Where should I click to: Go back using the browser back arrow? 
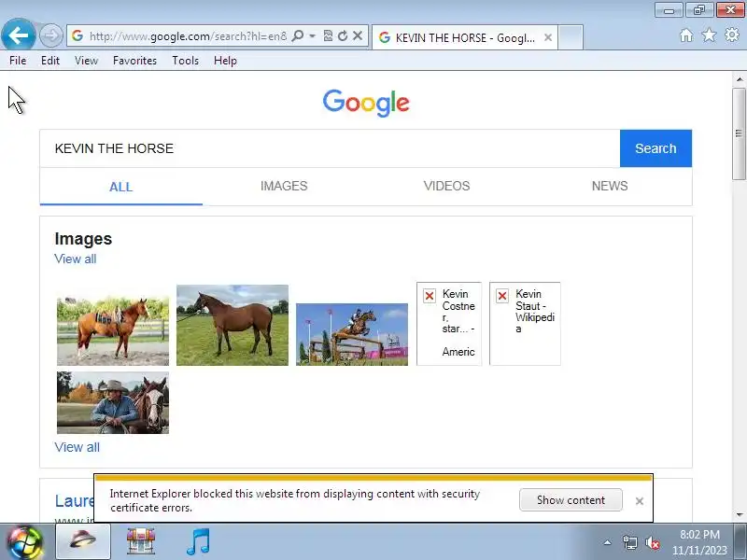click(x=18, y=35)
